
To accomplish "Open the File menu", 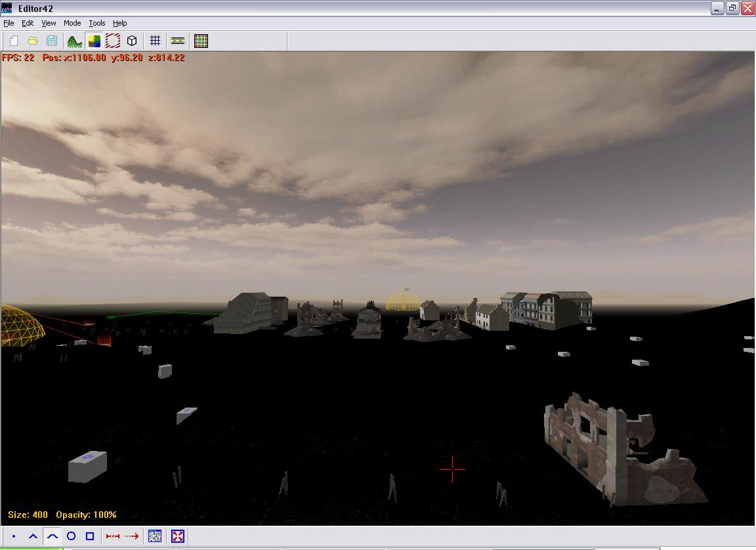I will click(x=9, y=23).
